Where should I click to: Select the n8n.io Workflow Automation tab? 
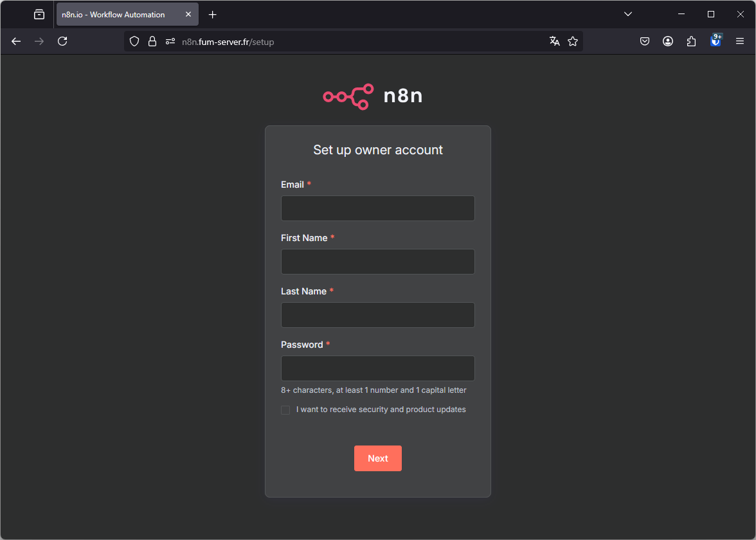(116, 14)
